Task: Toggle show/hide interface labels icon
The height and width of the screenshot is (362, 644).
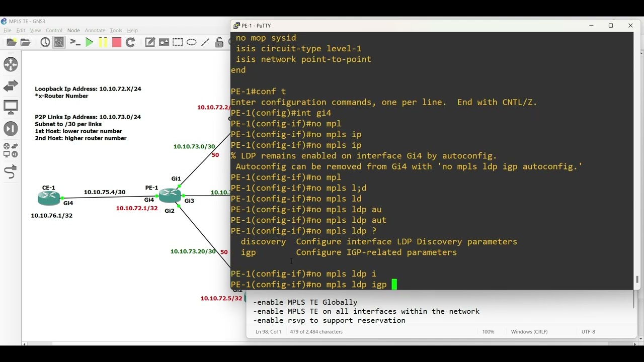Action: click(59, 43)
